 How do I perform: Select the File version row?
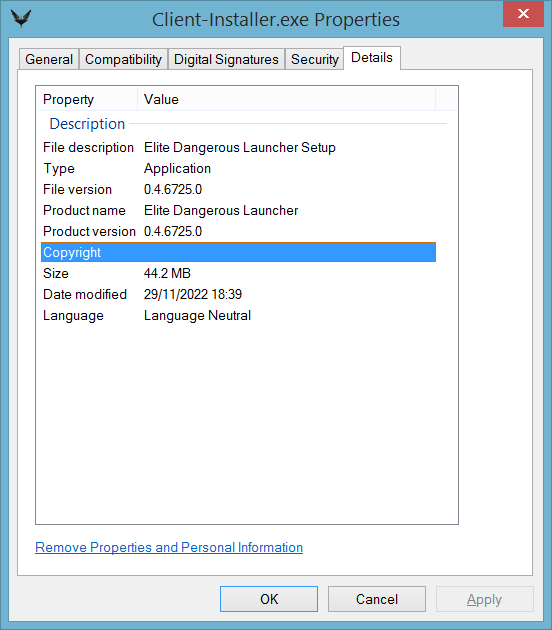pos(238,189)
